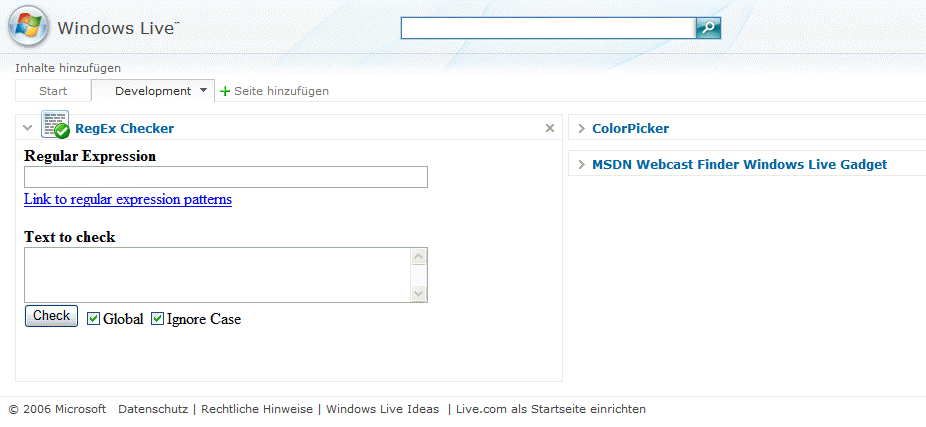Toggle the Global checkbox
This screenshot has width=926, height=427.
point(93,319)
